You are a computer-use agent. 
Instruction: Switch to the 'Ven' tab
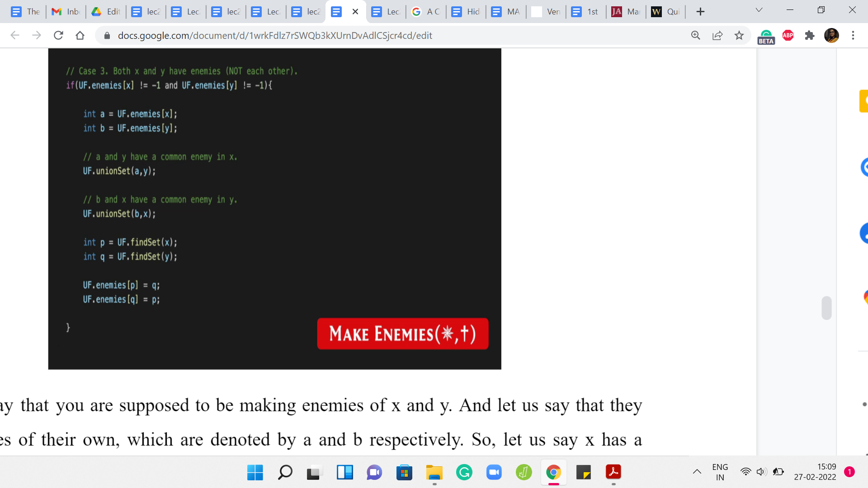546,12
